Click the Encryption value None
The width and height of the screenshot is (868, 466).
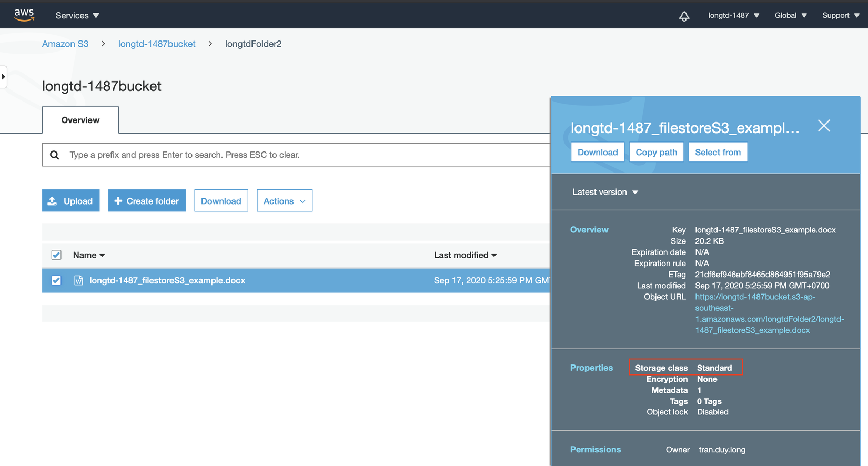pyautogui.click(x=707, y=379)
